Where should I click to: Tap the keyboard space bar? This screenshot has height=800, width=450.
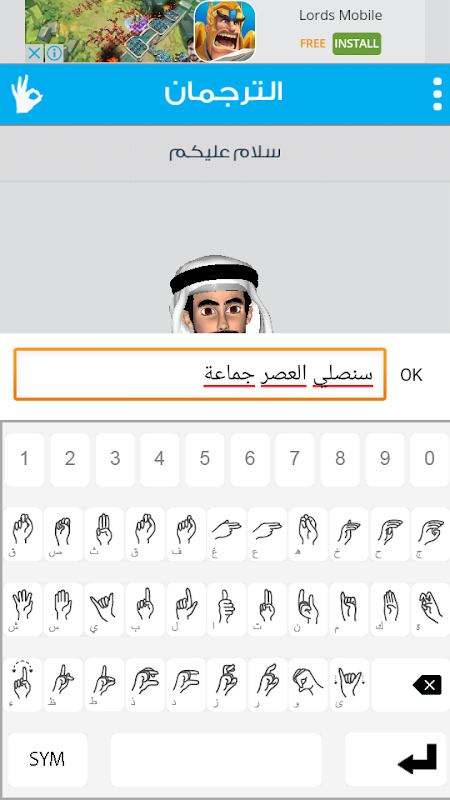(216, 759)
